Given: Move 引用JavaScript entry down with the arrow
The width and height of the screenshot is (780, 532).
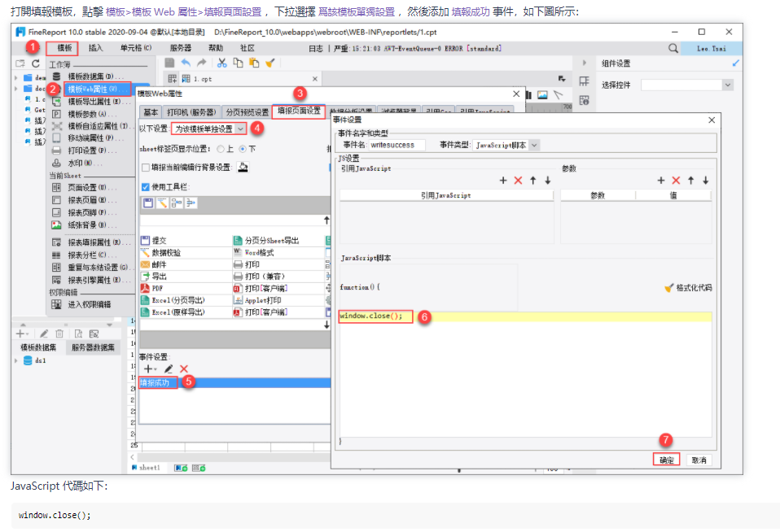Looking at the screenshot, I should point(548,181).
